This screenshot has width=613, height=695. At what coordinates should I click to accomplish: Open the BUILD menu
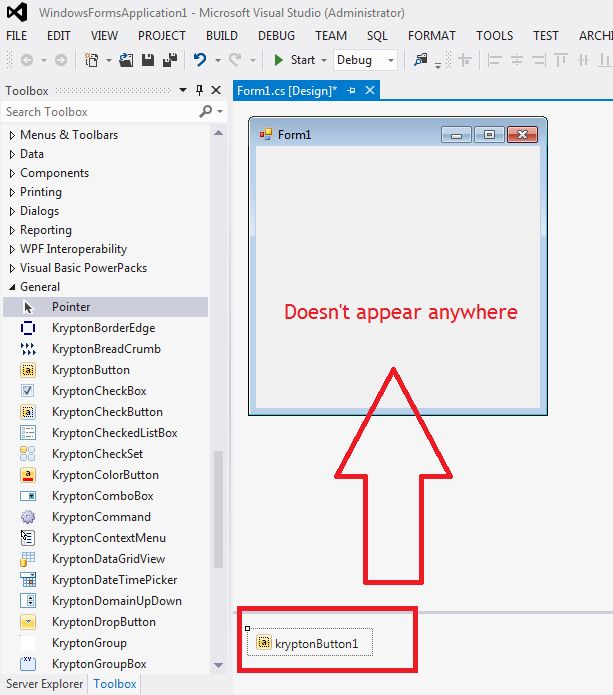click(222, 35)
